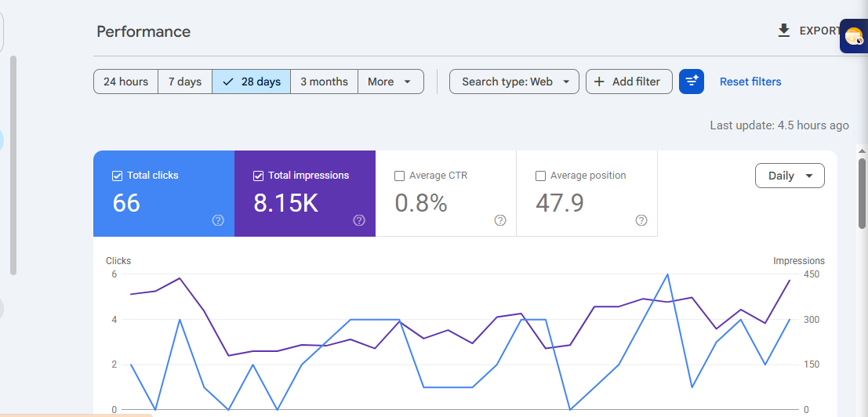Click the Export download icon
Viewport: 868px width, 417px height.
pos(784,31)
